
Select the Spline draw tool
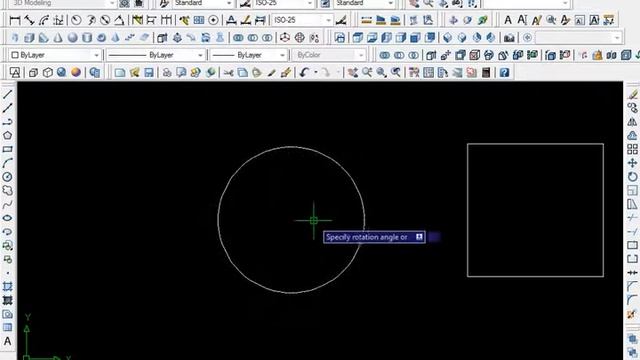(x=7, y=204)
